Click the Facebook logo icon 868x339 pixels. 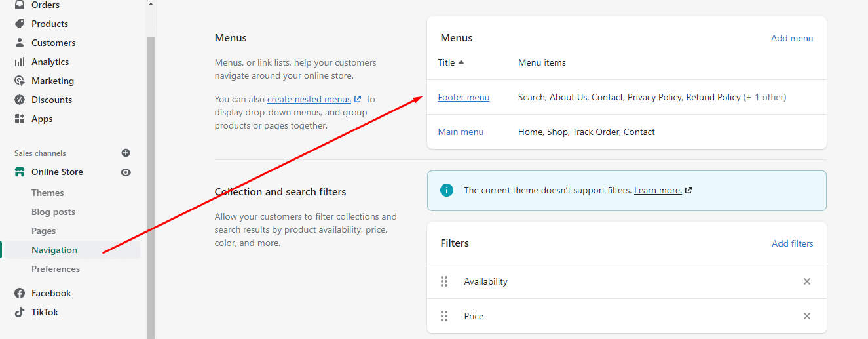click(x=20, y=293)
